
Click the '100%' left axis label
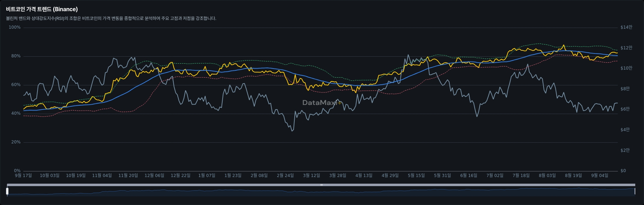pos(15,27)
